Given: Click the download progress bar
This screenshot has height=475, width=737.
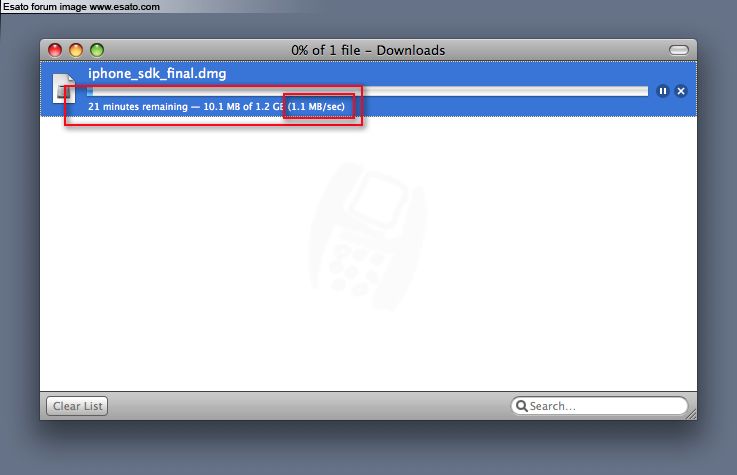Looking at the screenshot, I should (368, 91).
